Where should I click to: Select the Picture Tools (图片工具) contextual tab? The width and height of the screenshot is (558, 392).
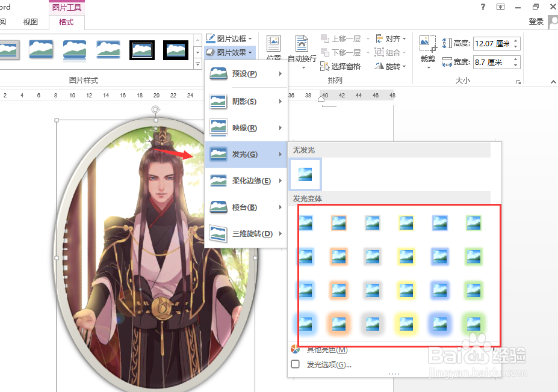[x=67, y=7]
